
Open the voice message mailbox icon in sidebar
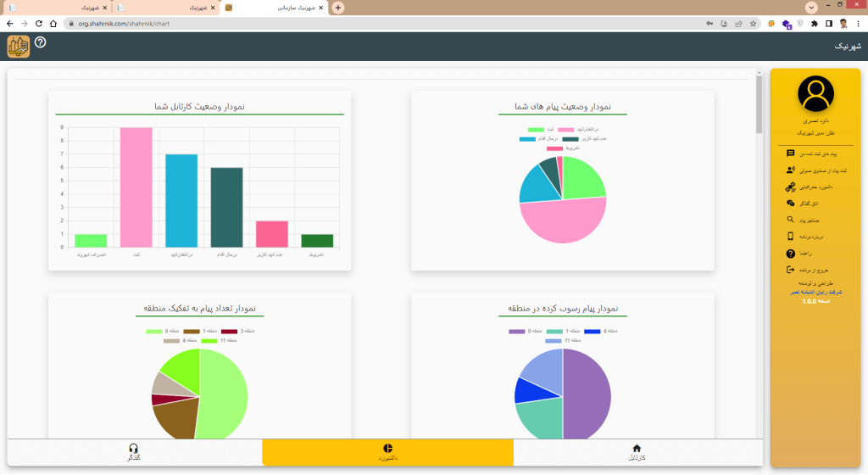coord(790,170)
